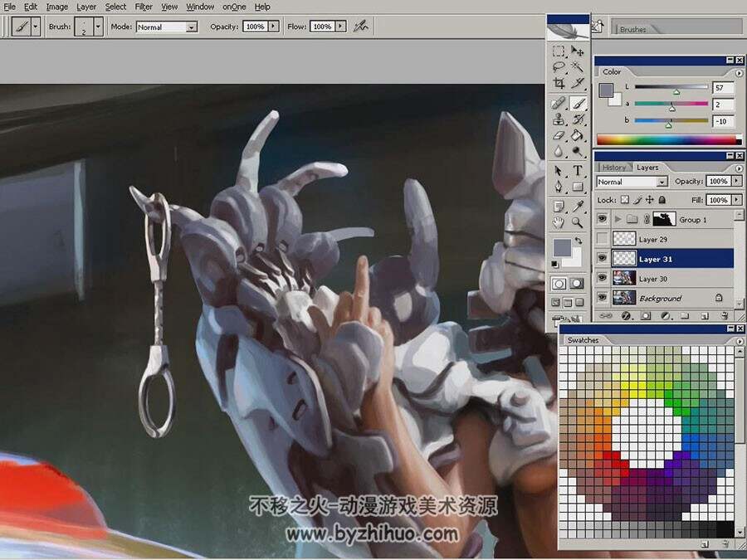Open the options bar Opacity slider arrow

point(273,27)
